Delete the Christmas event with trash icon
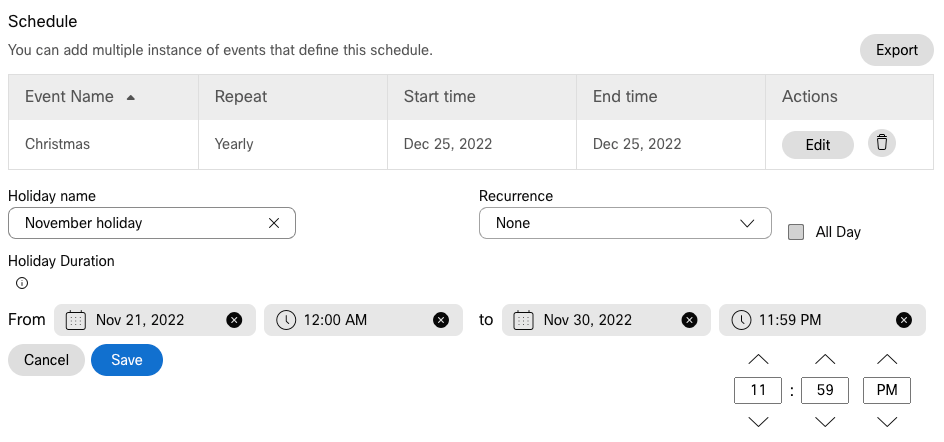This screenshot has height=442, width=944. [x=881, y=143]
